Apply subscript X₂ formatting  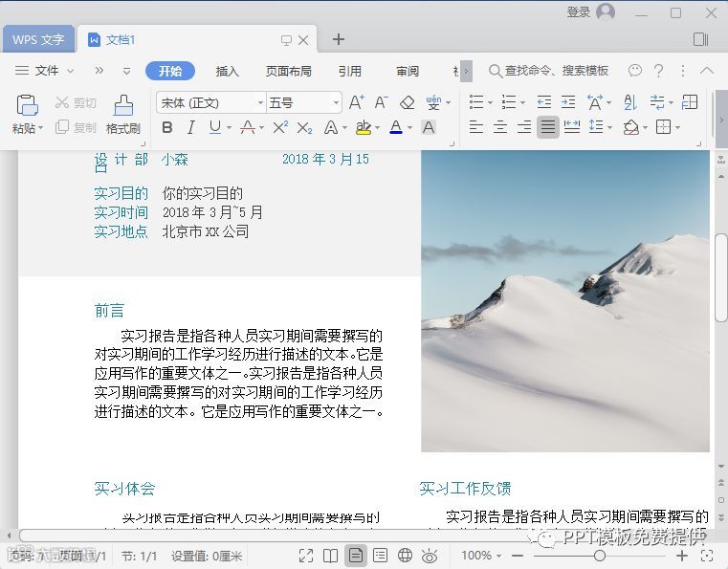(304, 127)
